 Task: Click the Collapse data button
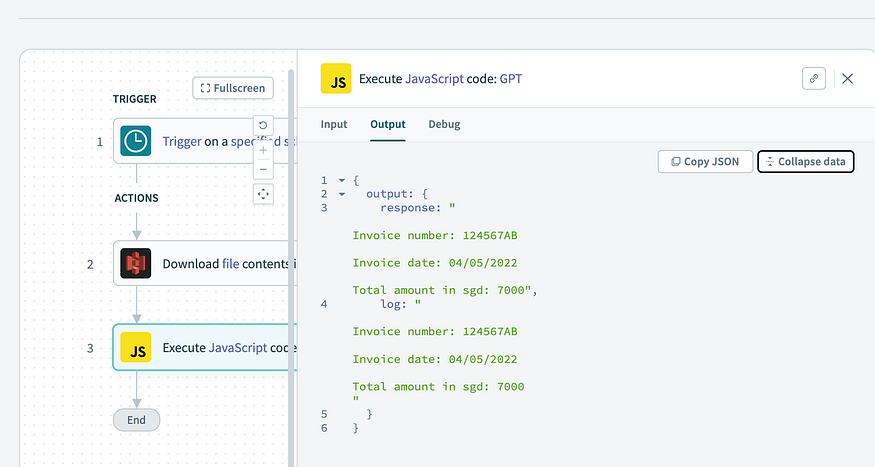pos(806,162)
